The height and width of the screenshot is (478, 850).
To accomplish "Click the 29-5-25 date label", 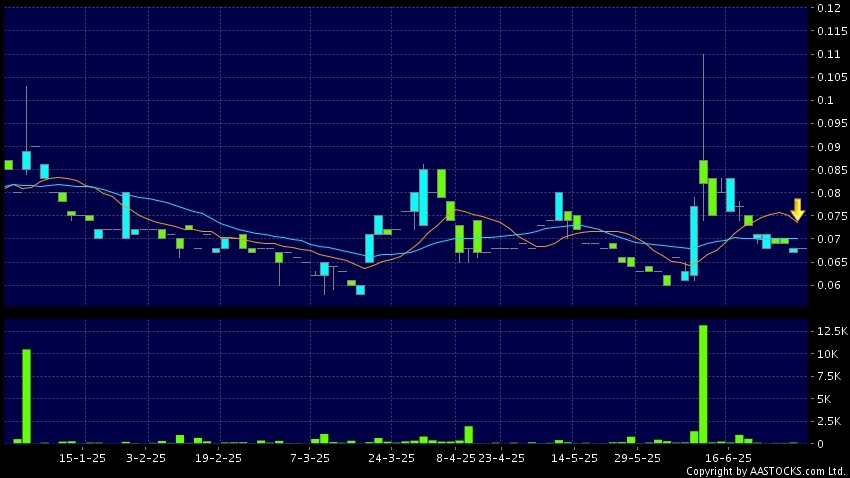I will (x=638, y=458).
